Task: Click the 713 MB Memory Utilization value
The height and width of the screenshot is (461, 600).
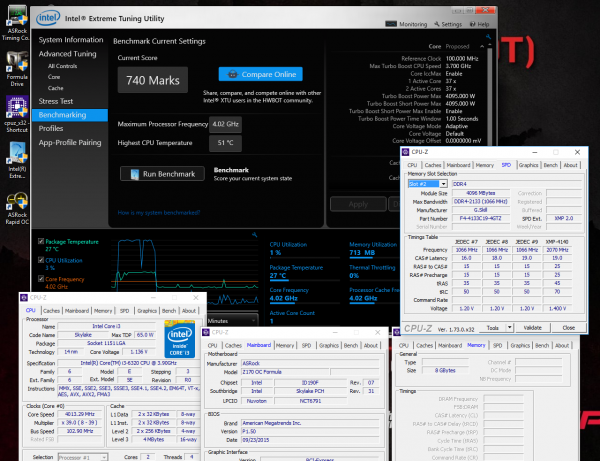Action: pyautogui.click(x=362, y=252)
